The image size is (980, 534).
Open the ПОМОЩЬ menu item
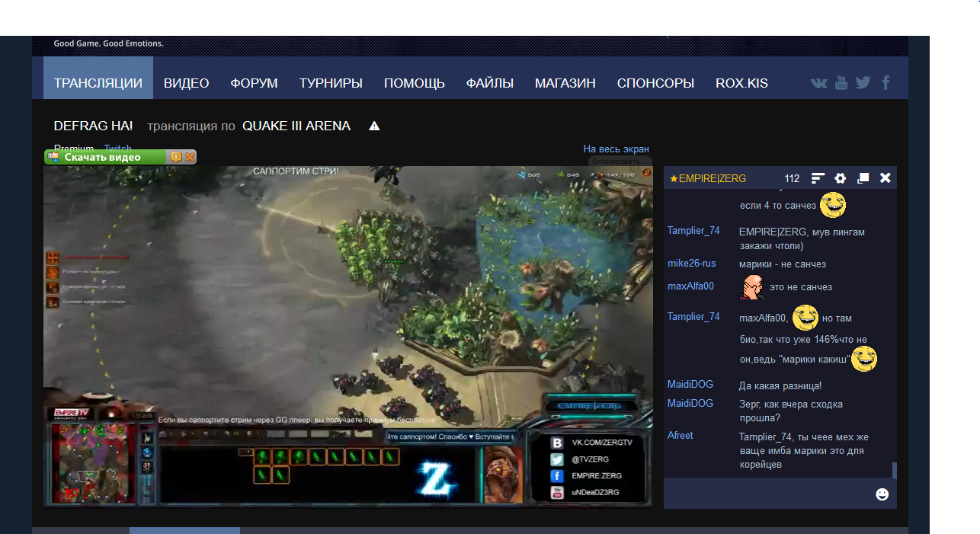415,83
